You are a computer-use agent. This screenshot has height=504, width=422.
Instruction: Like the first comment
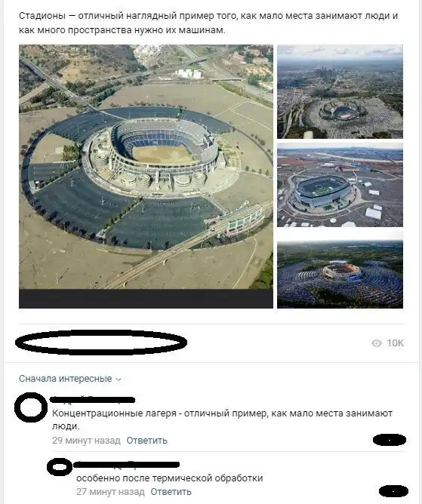(x=390, y=440)
